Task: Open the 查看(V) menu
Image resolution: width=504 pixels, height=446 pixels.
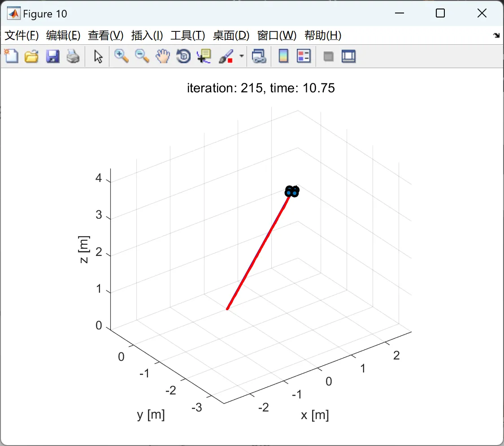Action: 106,35
